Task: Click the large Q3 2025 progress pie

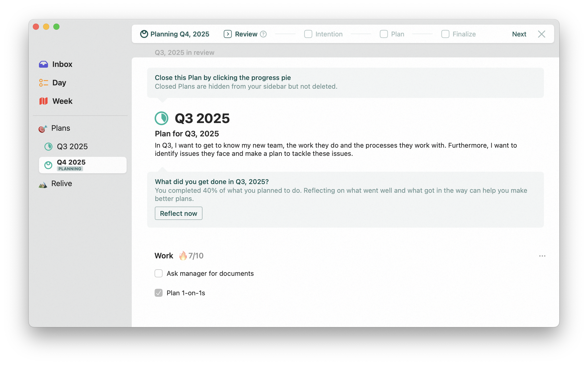Action: point(161,118)
